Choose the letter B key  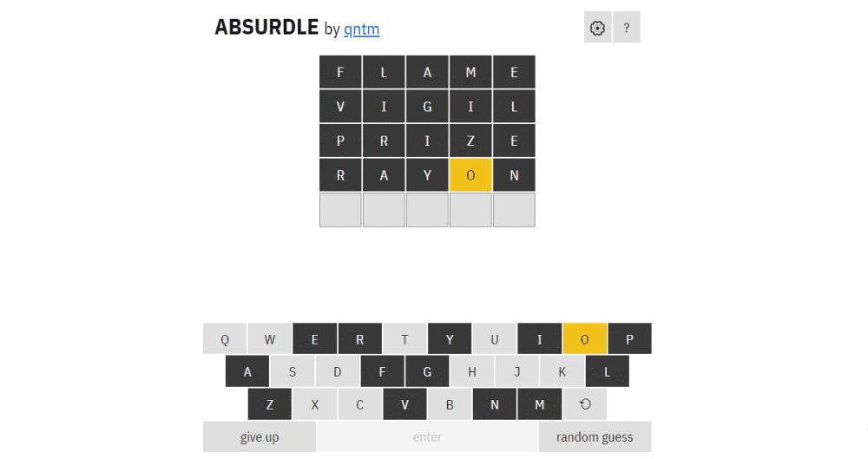point(450,404)
